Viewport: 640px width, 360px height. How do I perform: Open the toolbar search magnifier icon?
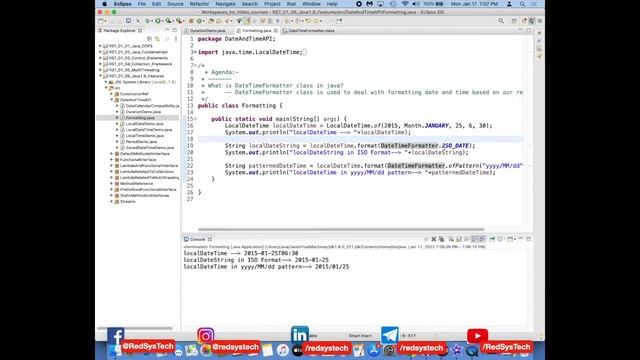[501, 21]
